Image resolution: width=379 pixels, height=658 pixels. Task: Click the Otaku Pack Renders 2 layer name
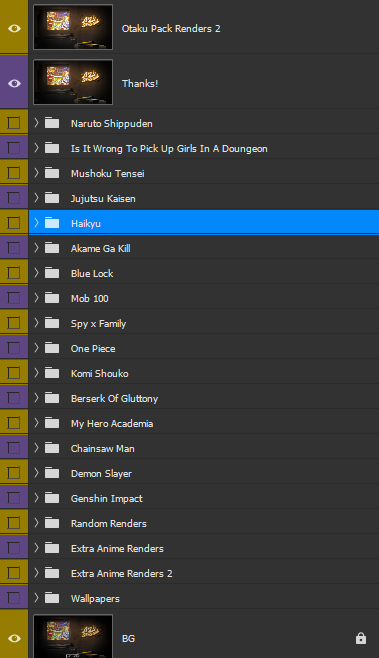[171, 29]
